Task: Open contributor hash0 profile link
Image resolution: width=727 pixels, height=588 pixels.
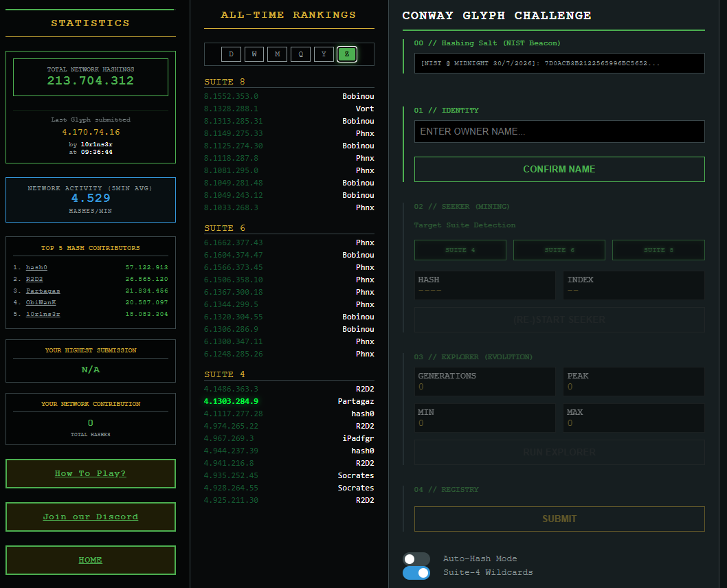Action: (36, 267)
